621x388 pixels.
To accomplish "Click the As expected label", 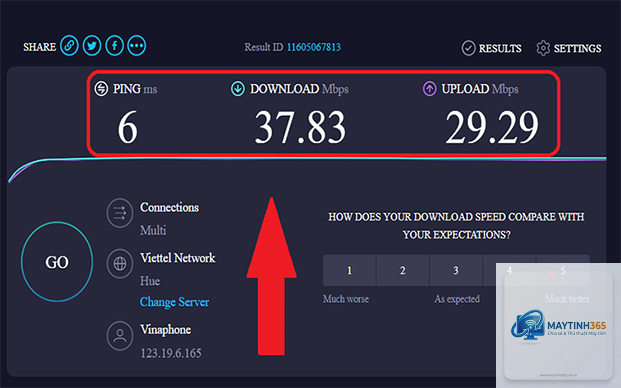I will 457,299.
